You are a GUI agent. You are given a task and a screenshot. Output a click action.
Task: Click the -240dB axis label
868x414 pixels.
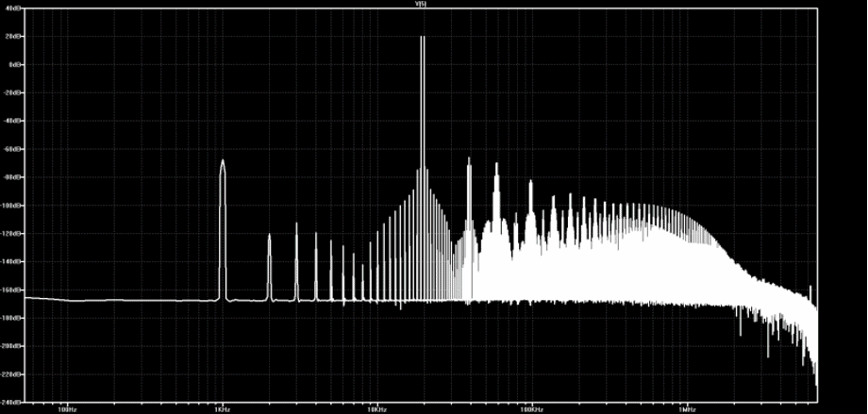click(12, 402)
